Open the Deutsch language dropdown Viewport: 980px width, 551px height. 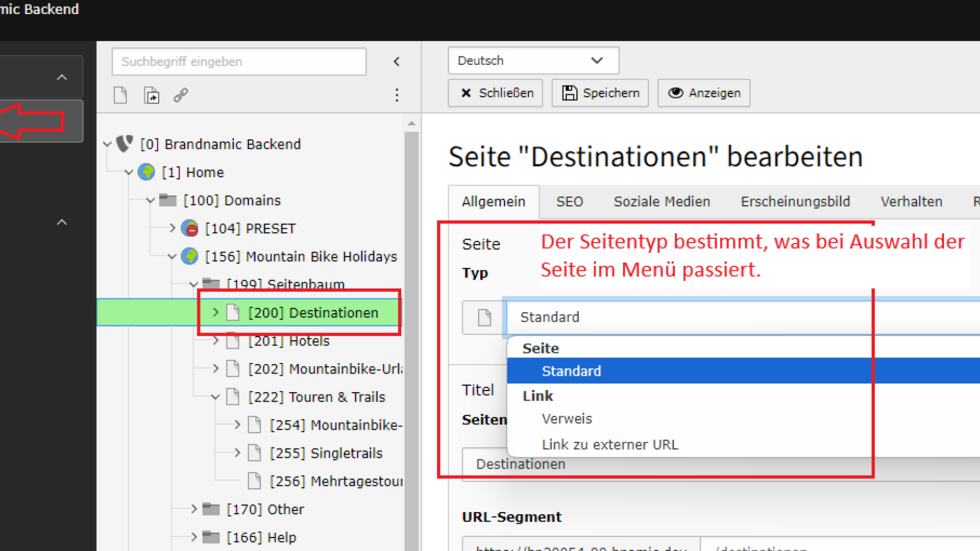pyautogui.click(x=533, y=61)
